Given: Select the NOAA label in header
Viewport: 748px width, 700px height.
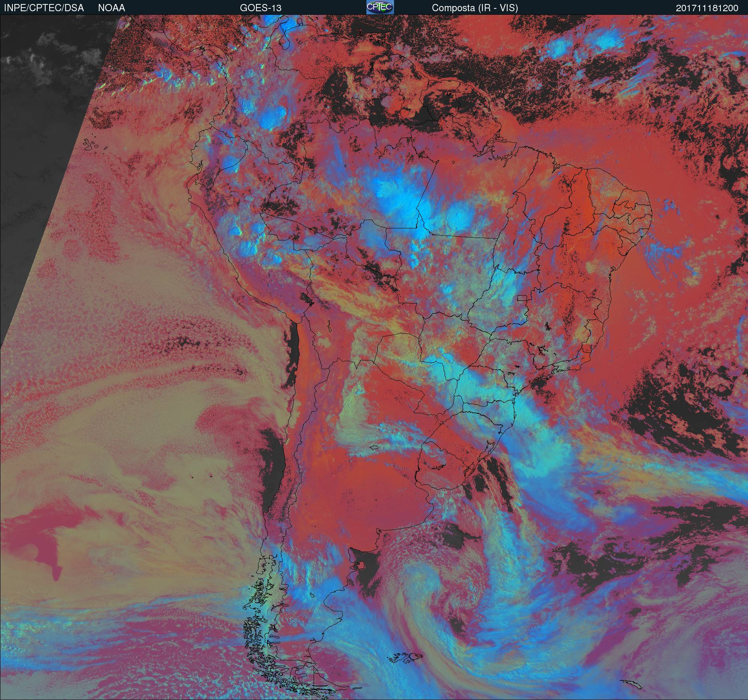Looking at the screenshot, I should pyautogui.click(x=112, y=8).
